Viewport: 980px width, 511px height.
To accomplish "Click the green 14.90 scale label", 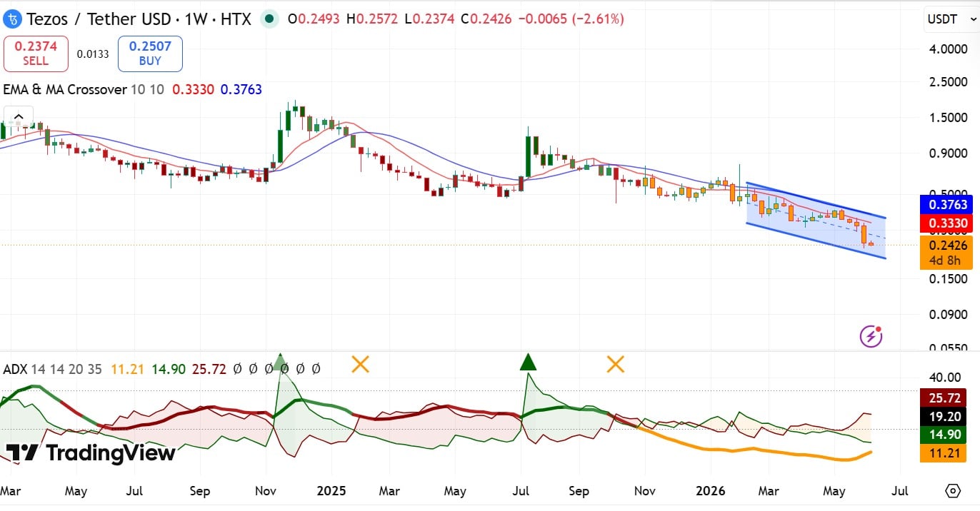I will tap(944, 435).
